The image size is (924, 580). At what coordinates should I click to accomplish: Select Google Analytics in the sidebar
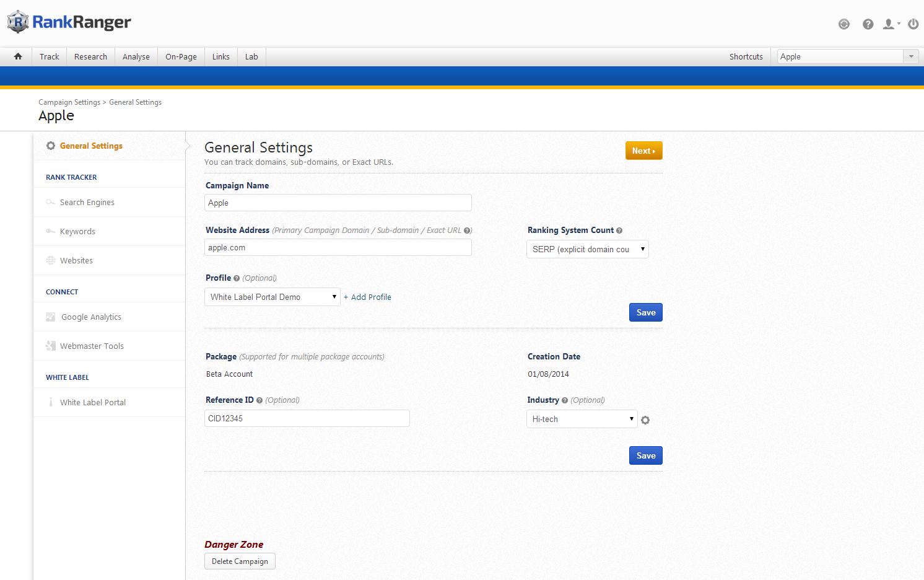pyautogui.click(x=91, y=317)
